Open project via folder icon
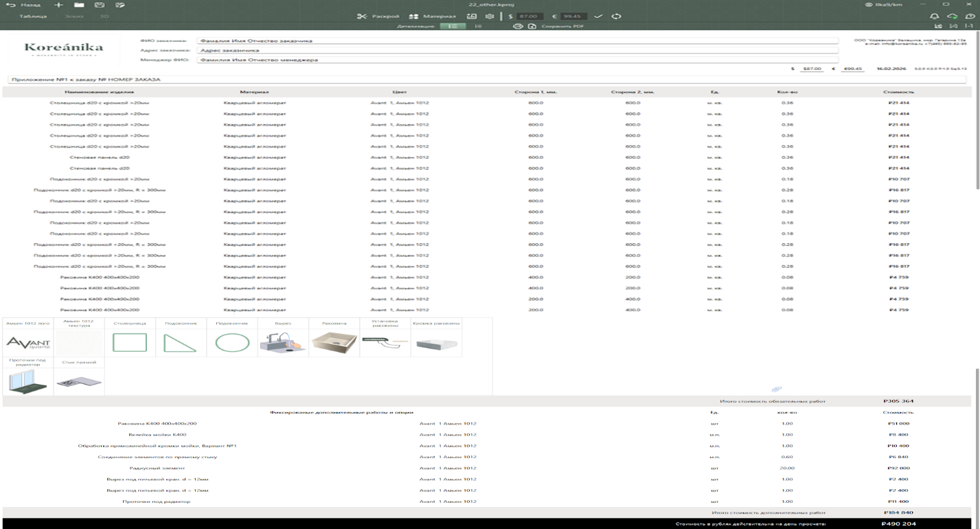The width and height of the screenshot is (980, 529). point(78,5)
